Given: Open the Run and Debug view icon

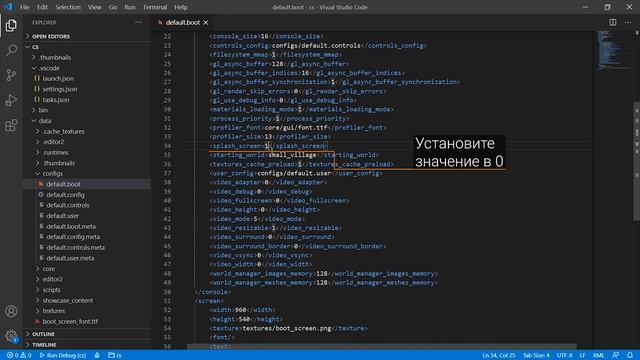Looking at the screenshot, I should tap(11, 100).
